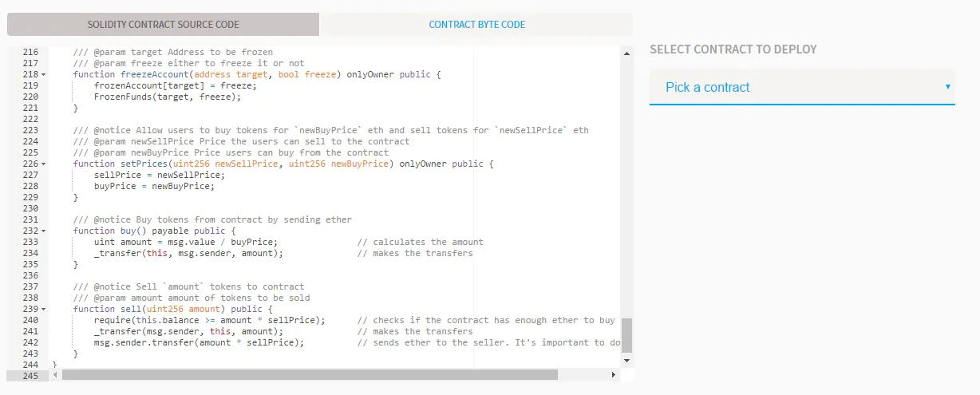
Task: Click '@param newBuyPrice Price users can buy' comment
Action: pos(231,152)
